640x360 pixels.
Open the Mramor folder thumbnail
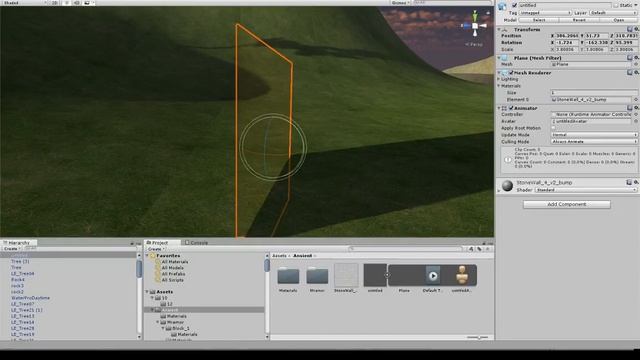click(x=317, y=276)
